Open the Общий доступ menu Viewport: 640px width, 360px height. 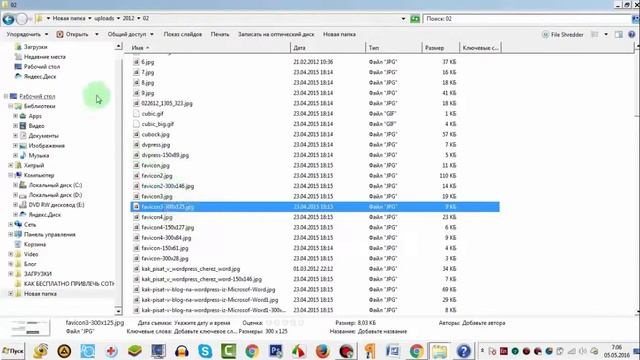(x=131, y=34)
